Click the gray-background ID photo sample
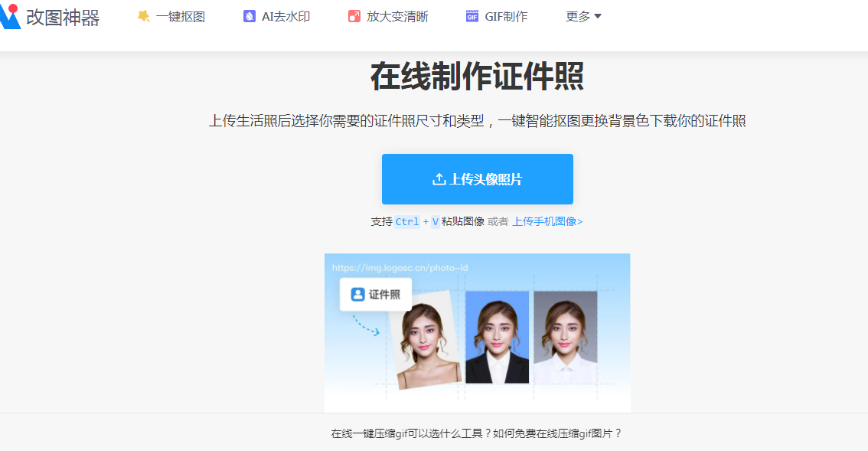Image resolution: width=868 pixels, height=451 pixels. [x=565, y=337]
